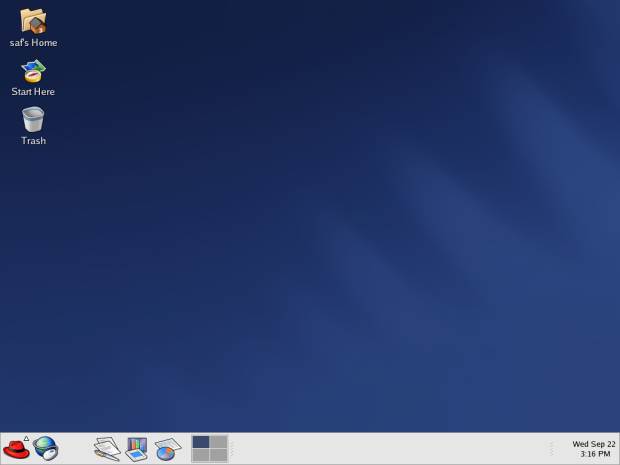Open the Red Hat main menu
Screen dimensions: 620x465
16,449
